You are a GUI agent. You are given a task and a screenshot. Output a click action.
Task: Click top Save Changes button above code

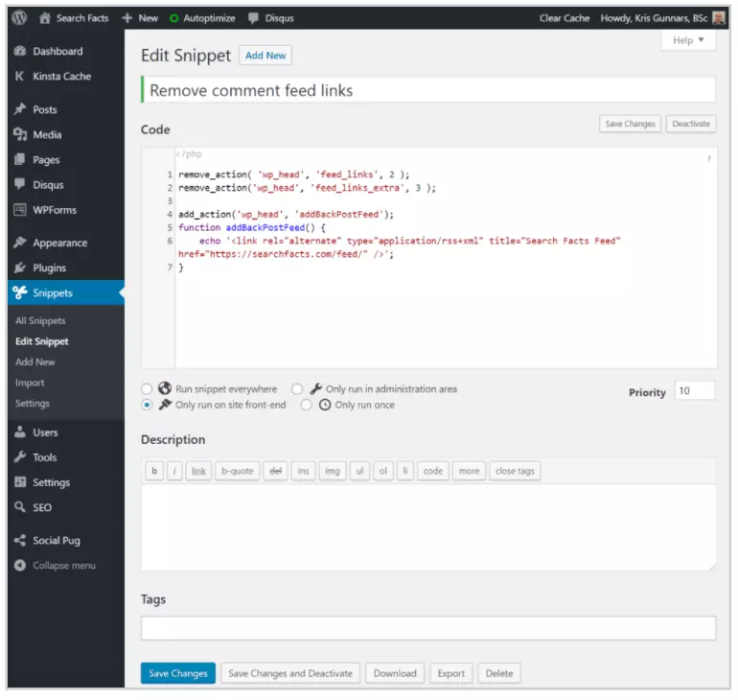click(x=630, y=124)
